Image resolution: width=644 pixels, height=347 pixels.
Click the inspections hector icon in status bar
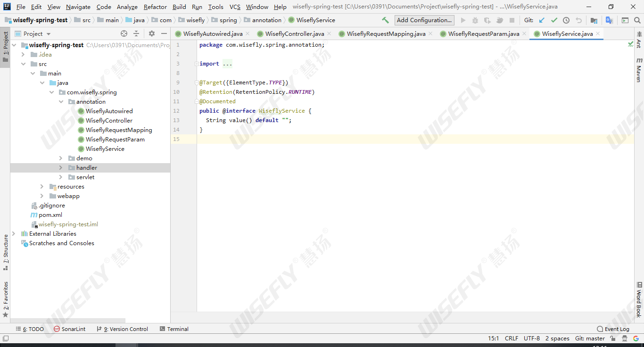(x=625, y=339)
